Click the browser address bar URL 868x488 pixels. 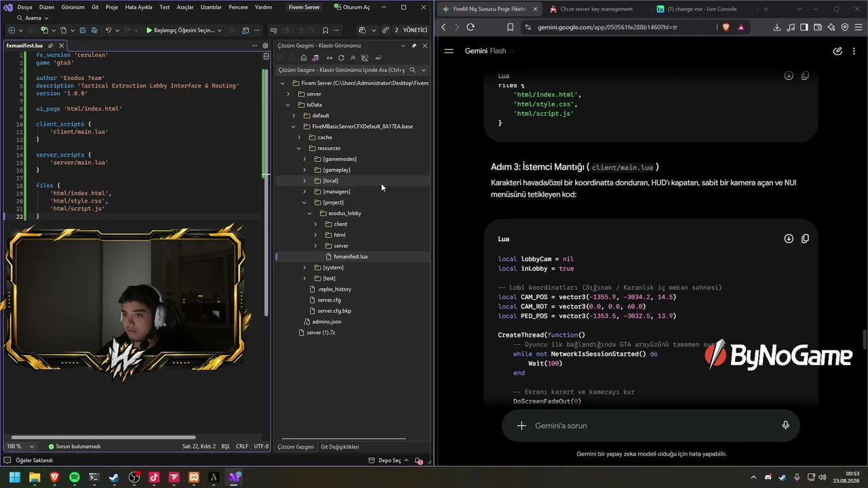coord(607,27)
